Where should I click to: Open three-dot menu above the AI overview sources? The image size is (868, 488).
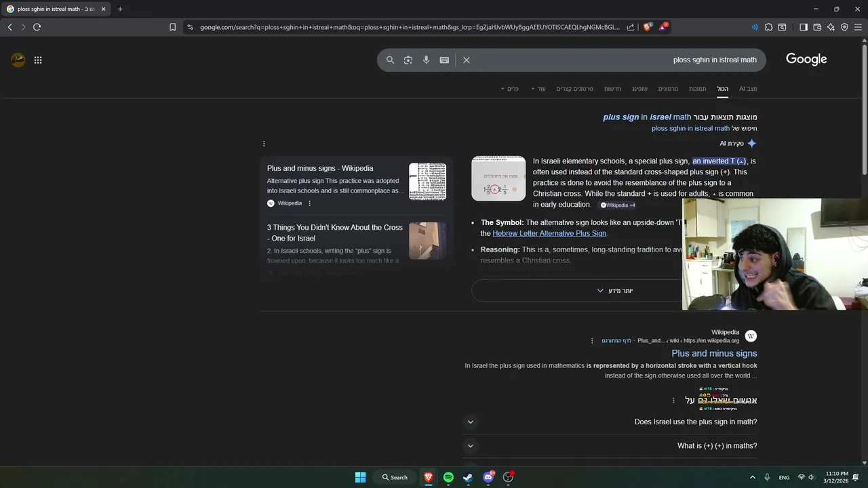coord(264,144)
